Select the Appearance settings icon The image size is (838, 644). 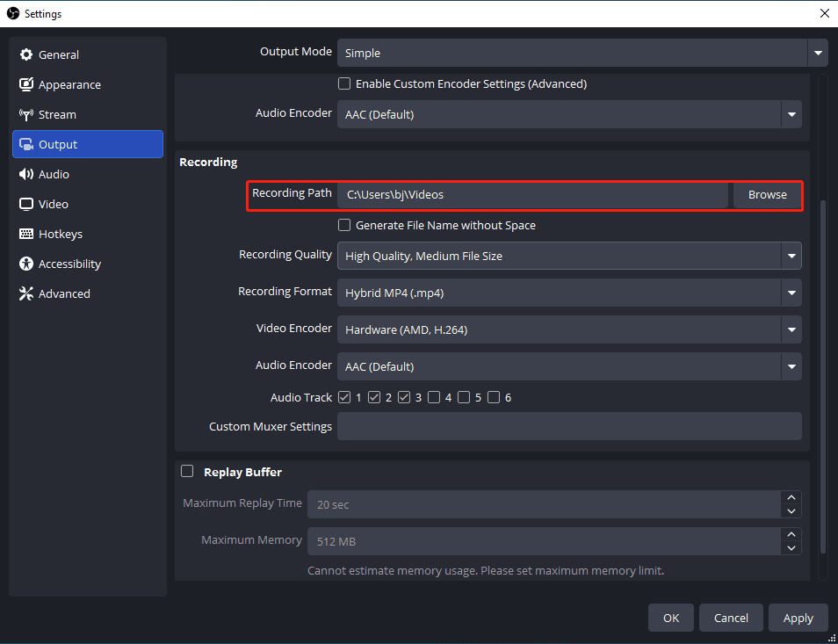click(x=26, y=84)
